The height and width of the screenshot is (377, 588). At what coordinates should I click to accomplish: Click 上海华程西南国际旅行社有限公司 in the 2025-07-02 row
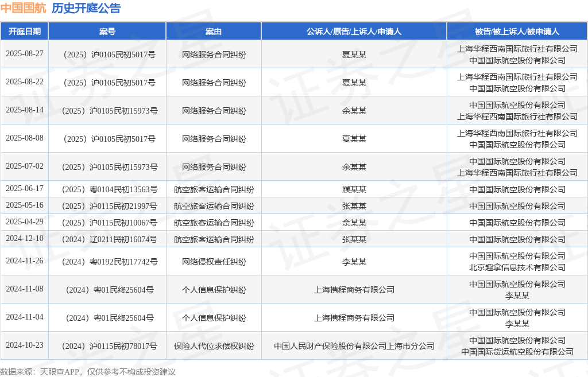click(x=517, y=173)
